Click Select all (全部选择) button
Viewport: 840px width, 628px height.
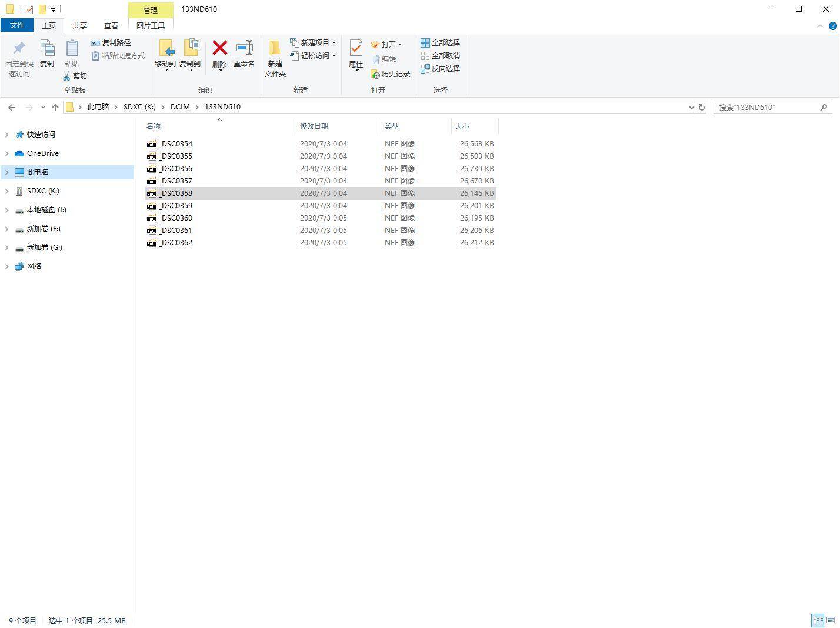click(x=440, y=43)
